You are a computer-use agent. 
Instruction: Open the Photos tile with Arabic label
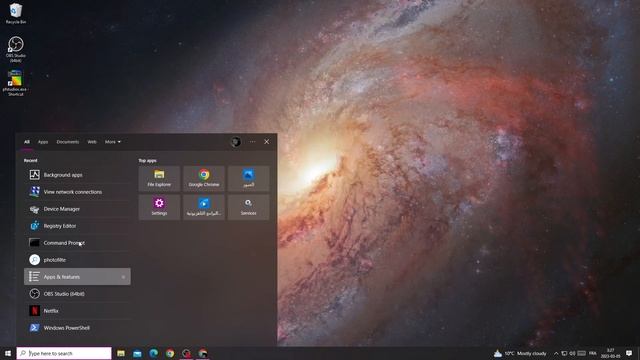pyautogui.click(x=249, y=178)
